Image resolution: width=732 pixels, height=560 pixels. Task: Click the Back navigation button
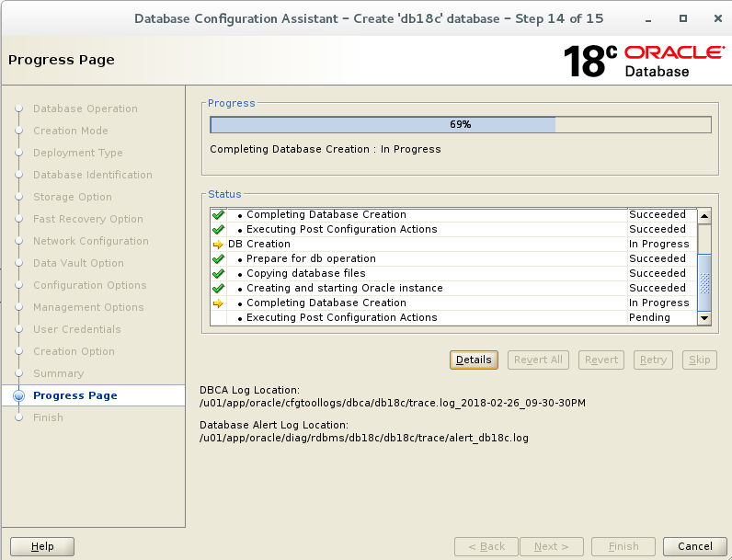pyautogui.click(x=486, y=546)
